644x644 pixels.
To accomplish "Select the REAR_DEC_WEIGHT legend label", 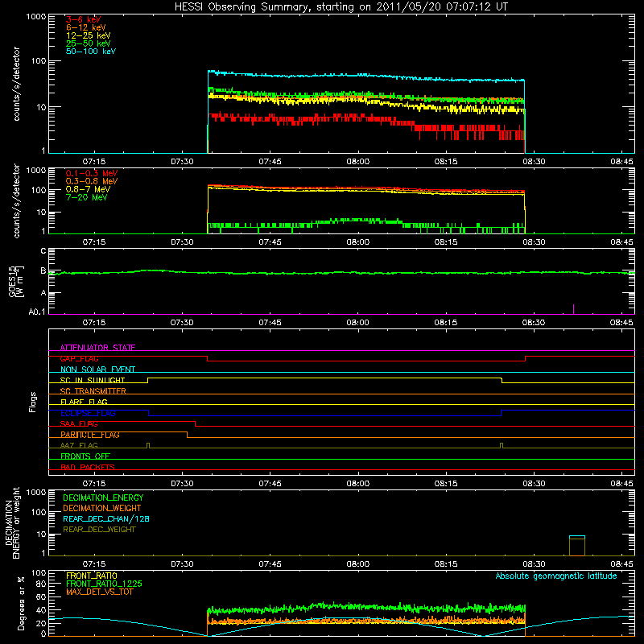I will click(x=99, y=530).
